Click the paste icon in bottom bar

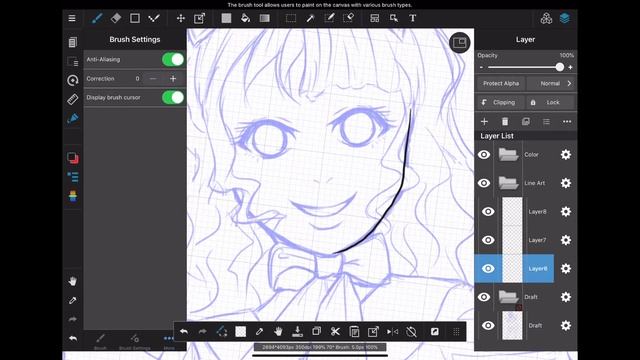[354, 331]
